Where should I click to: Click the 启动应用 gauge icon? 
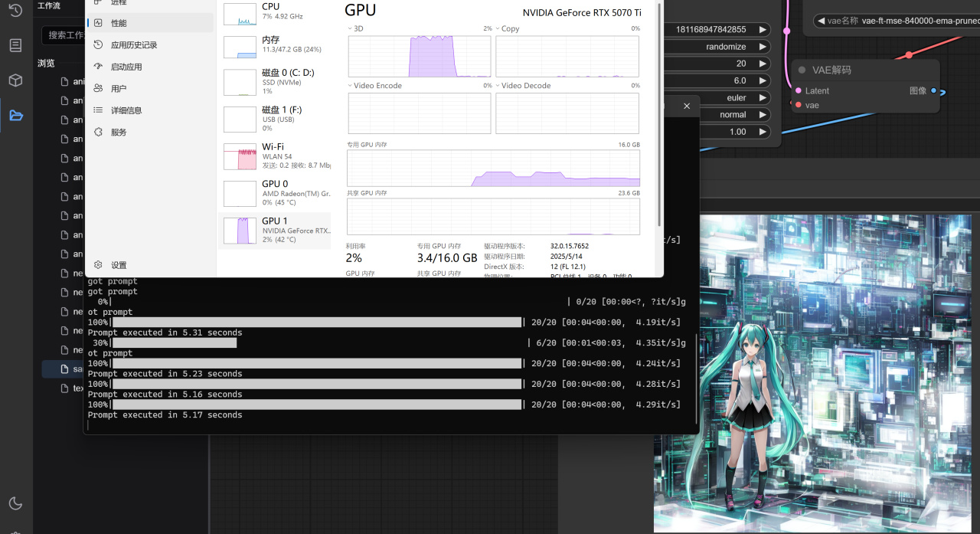[98, 67]
